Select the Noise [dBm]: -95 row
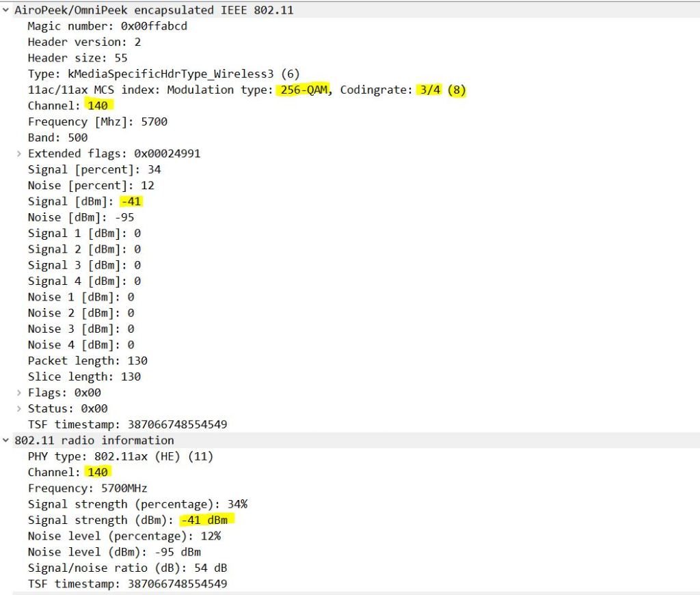Image resolution: width=700 pixels, height=595 pixels. coord(81,217)
